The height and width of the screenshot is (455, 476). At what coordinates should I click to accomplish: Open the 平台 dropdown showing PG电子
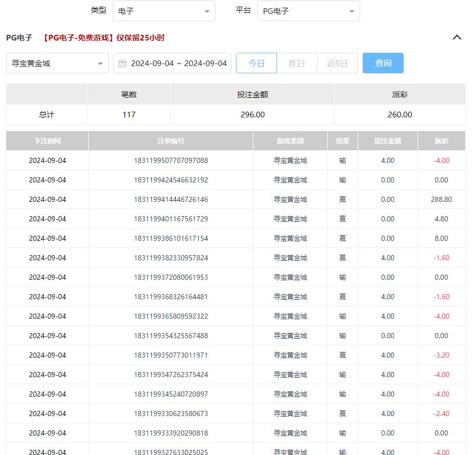[x=308, y=11]
